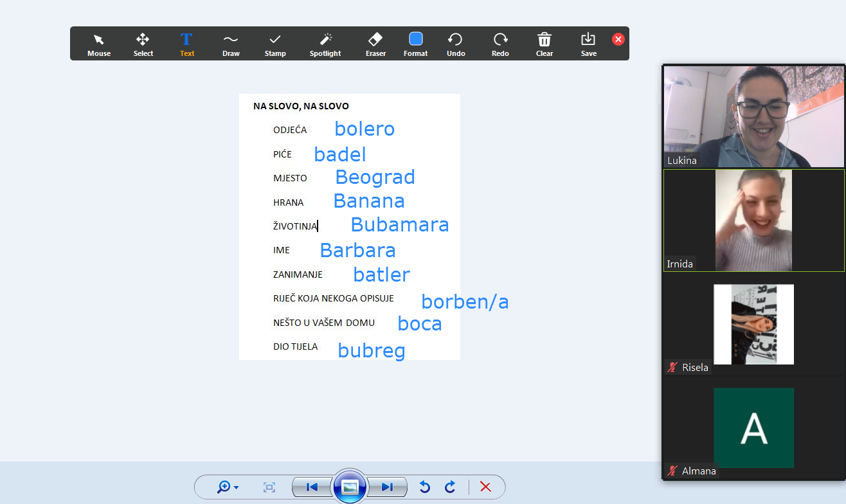
Task: Clear all annotations with trash icon
Action: (544, 44)
